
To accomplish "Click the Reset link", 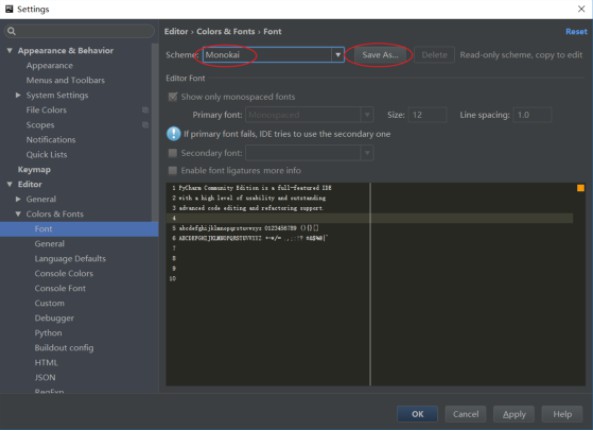I will 576,31.
